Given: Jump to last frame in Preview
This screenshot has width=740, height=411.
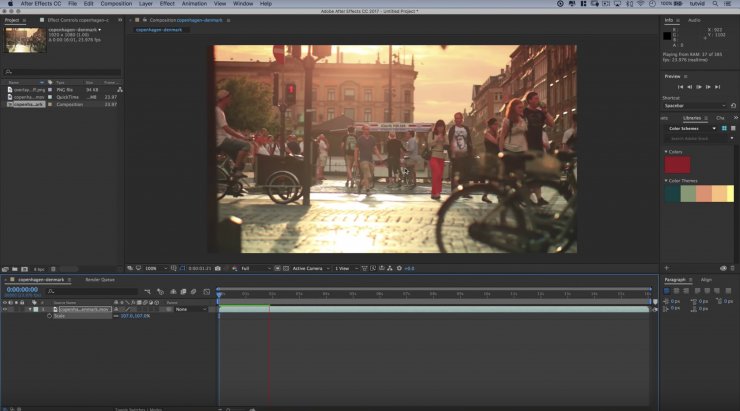Looking at the screenshot, I should point(717,87).
